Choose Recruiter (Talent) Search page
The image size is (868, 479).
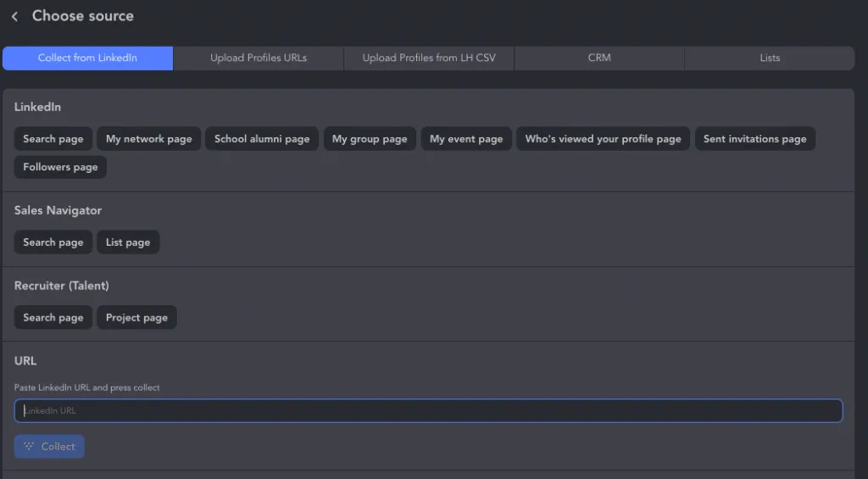53,318
